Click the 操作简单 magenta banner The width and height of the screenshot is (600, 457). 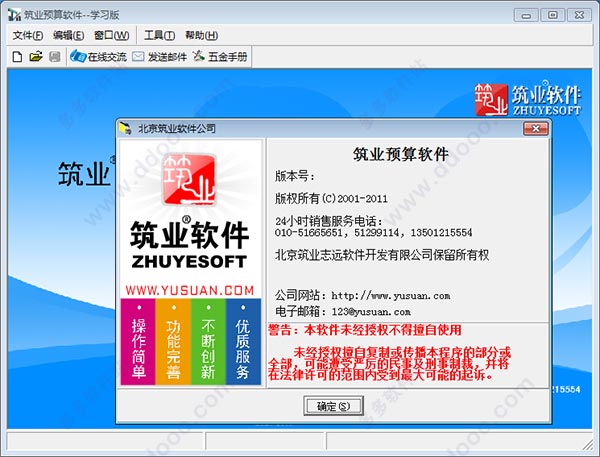[x=138, y=342]
